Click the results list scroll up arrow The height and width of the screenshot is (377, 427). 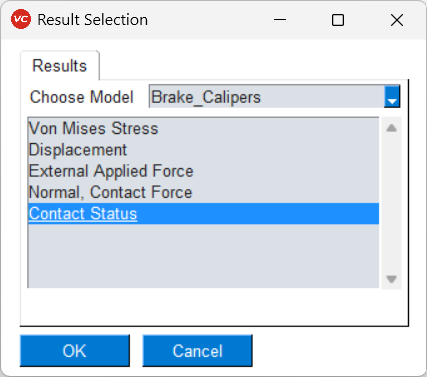coord(391,128)
